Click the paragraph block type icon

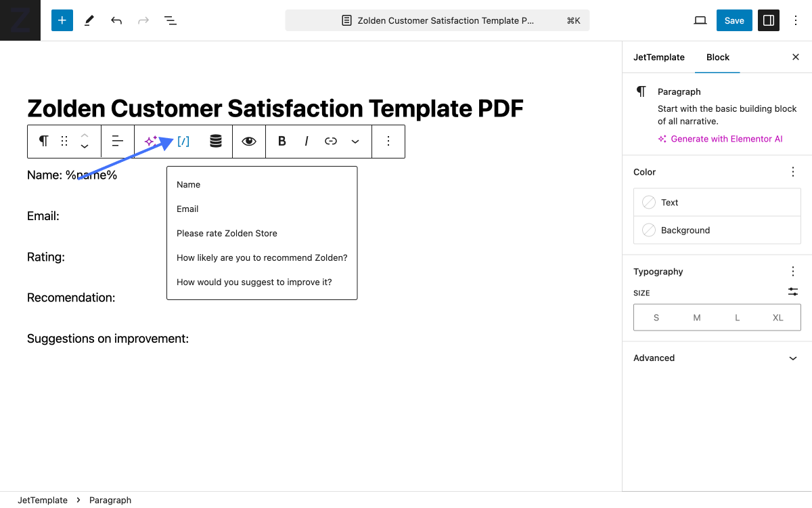(43, 141)
